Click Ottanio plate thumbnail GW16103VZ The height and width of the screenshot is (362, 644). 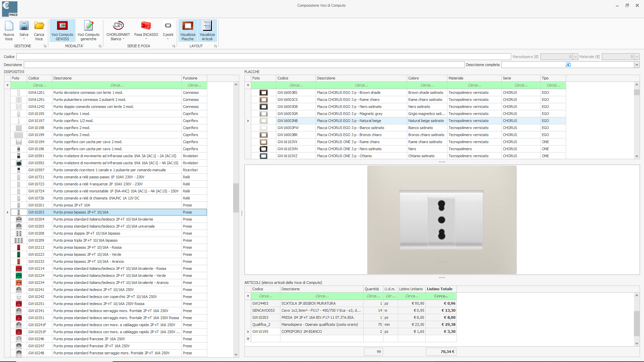tap(264, 156)
